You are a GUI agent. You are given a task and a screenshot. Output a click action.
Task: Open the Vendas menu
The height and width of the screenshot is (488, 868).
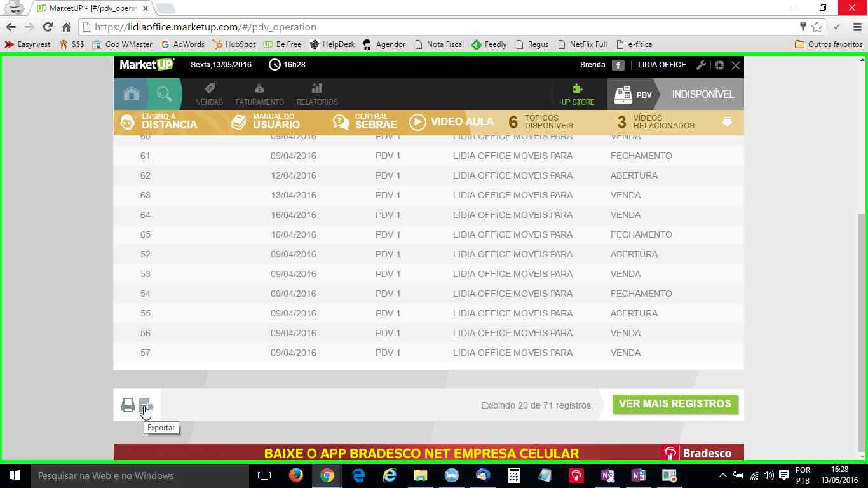[209, 94]
